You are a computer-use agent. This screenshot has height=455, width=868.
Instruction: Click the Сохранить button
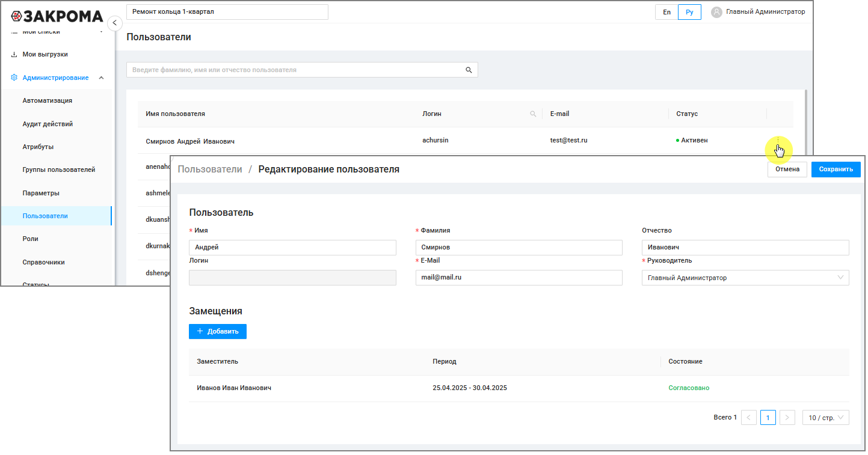tap(836, 169)
